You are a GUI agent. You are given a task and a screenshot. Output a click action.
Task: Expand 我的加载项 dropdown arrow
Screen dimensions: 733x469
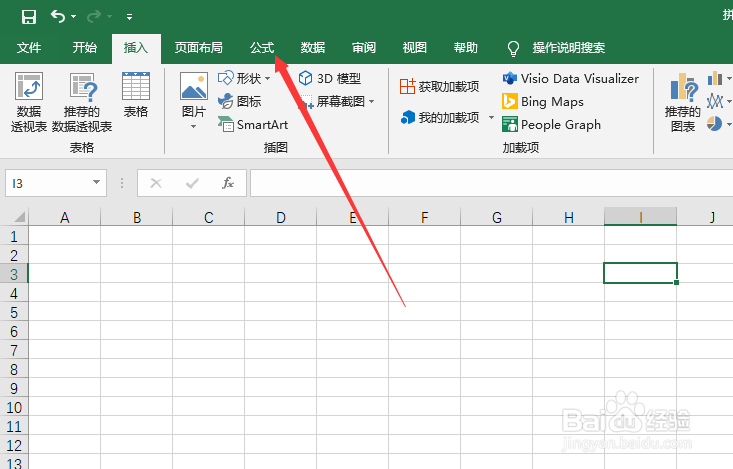point(491,117)
